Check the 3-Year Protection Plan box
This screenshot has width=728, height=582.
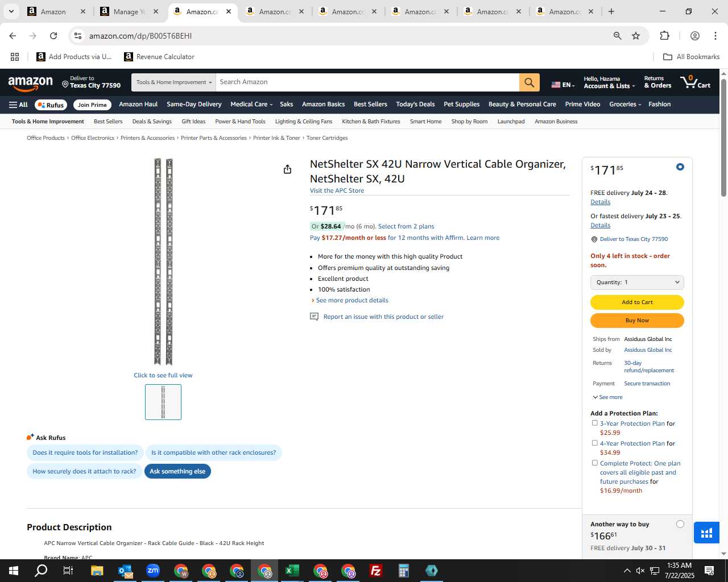point(594,423)
